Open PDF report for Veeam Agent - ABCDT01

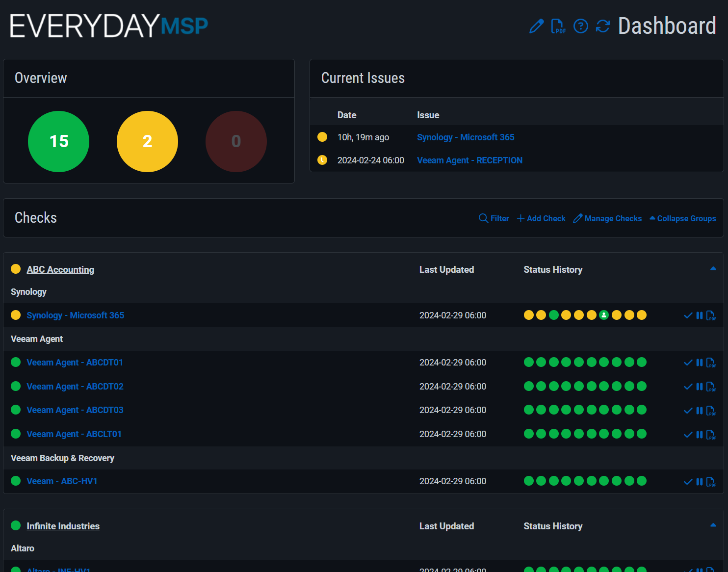pyautogui.click(x=711, y=363)
